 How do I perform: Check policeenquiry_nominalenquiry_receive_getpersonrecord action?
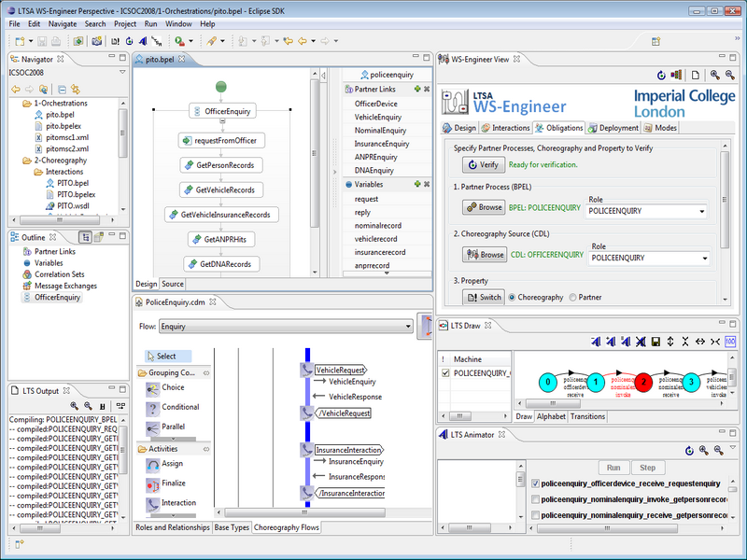pos(535,515)
